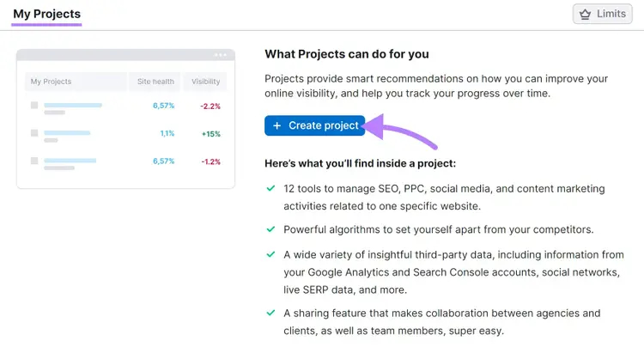Image resolution: width=644 pixels, height=347 pixels.
Task: Click the crown icon in Limits
Action: (586, 14)
